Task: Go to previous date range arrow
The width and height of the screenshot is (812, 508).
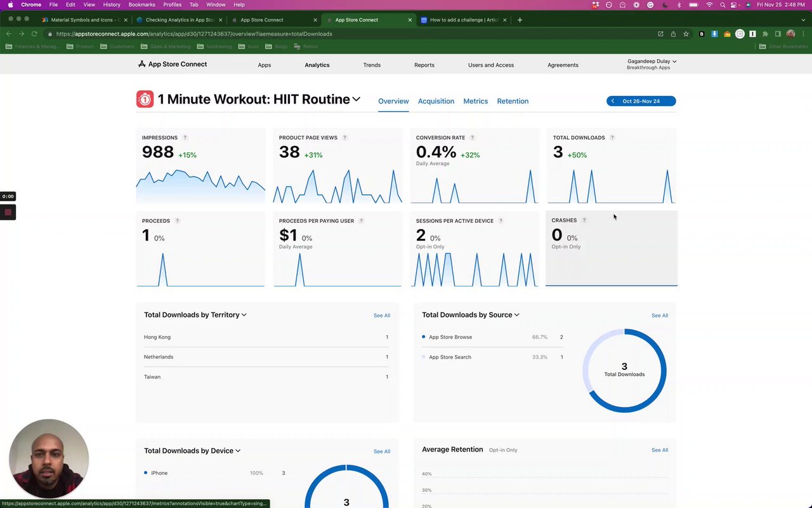Action: (613, 101)
